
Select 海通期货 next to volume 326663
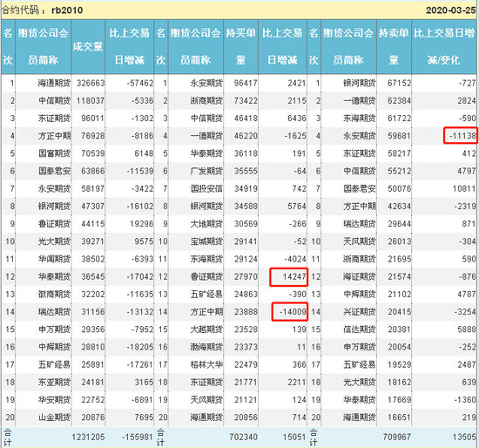(54, 83)
